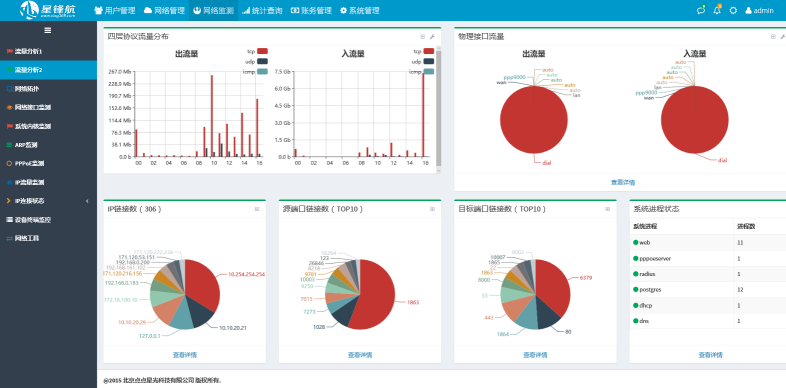Viewport: 786px width, 388px height.
Task: Select the web process row
Action: [x=708, y=243]
